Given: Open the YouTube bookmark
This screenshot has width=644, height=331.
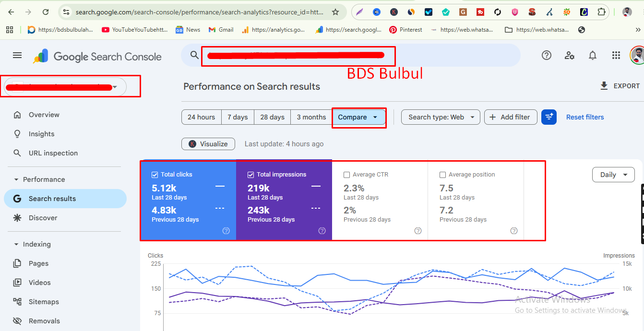Looking at the screenshot, I should pos(135,30).
